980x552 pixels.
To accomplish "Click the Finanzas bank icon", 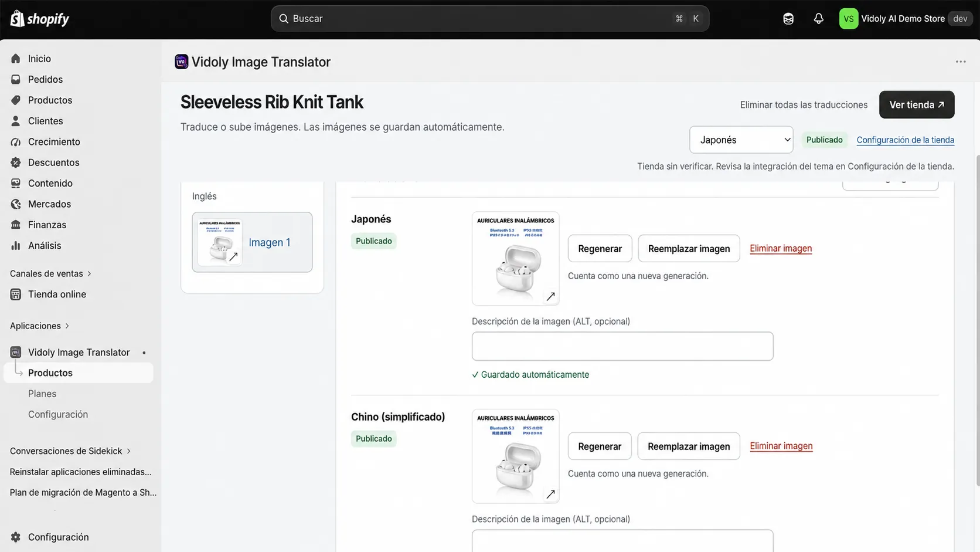I will (x=16, y=225).
